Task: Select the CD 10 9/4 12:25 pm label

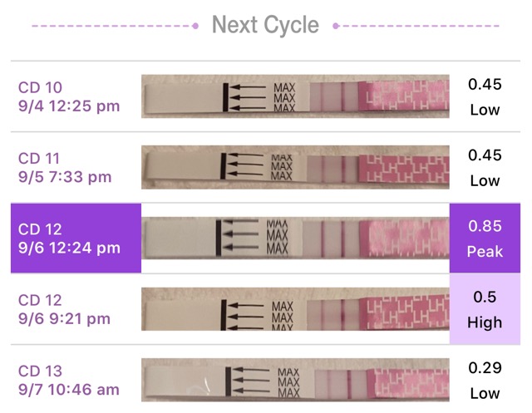Action: (70, 96)
